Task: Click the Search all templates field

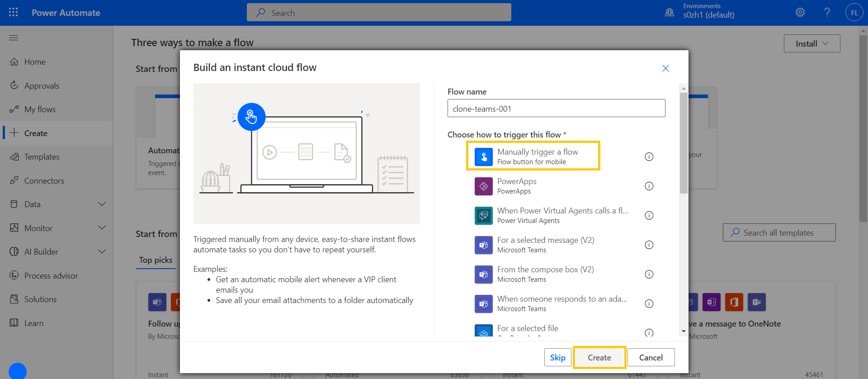Action: (779, 232)
